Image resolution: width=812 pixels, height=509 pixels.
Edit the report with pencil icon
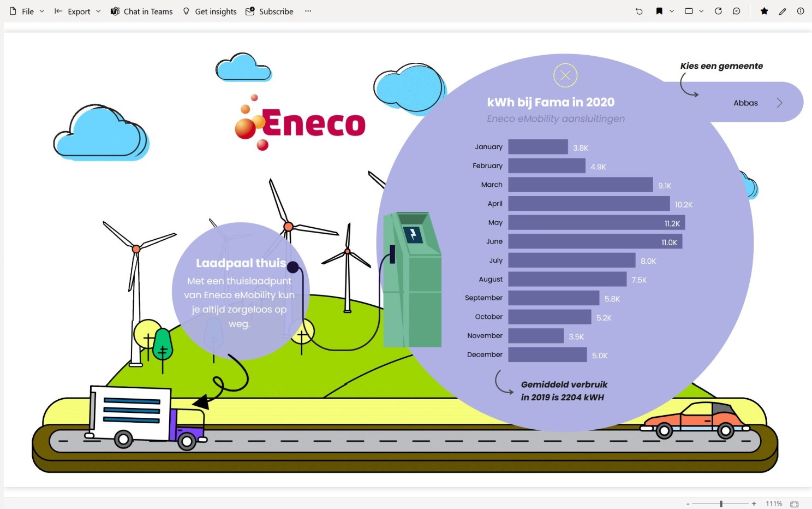click(x=783, y=11)
